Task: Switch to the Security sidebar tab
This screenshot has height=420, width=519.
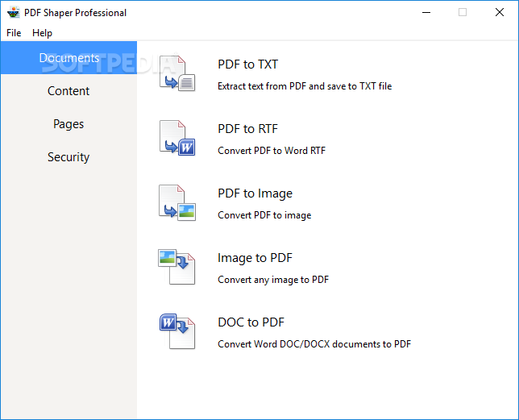Action: [69, 157]
